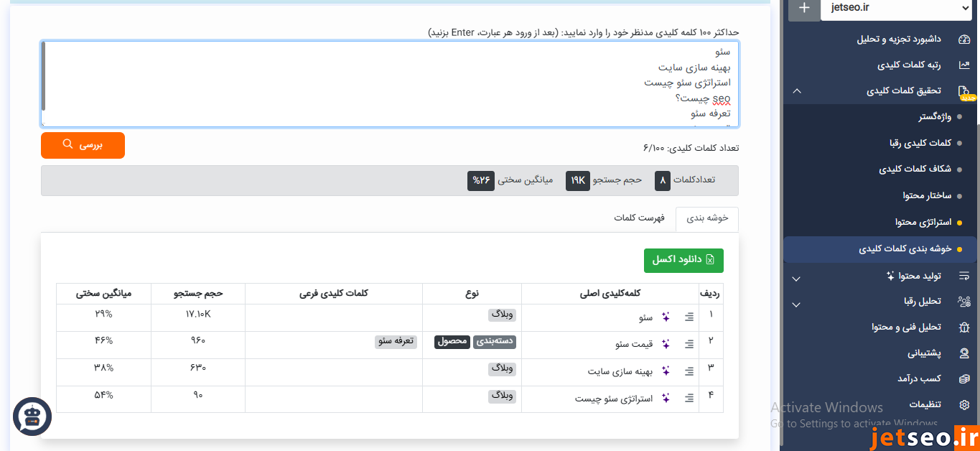
Task: Open the تولید محتوا content generation icon
Action: click(x=964, y=275)
